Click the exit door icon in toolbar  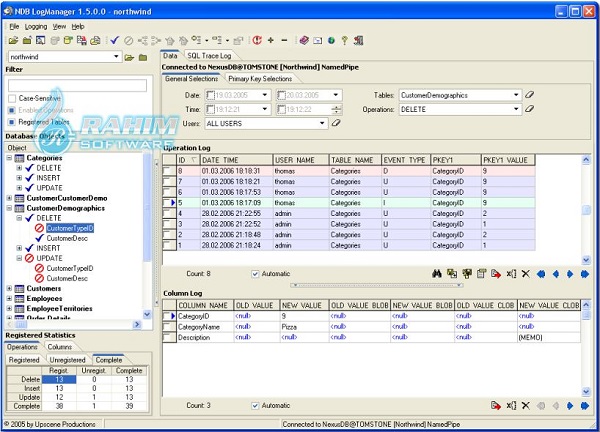pyautogui.click(x=359, y=40)
